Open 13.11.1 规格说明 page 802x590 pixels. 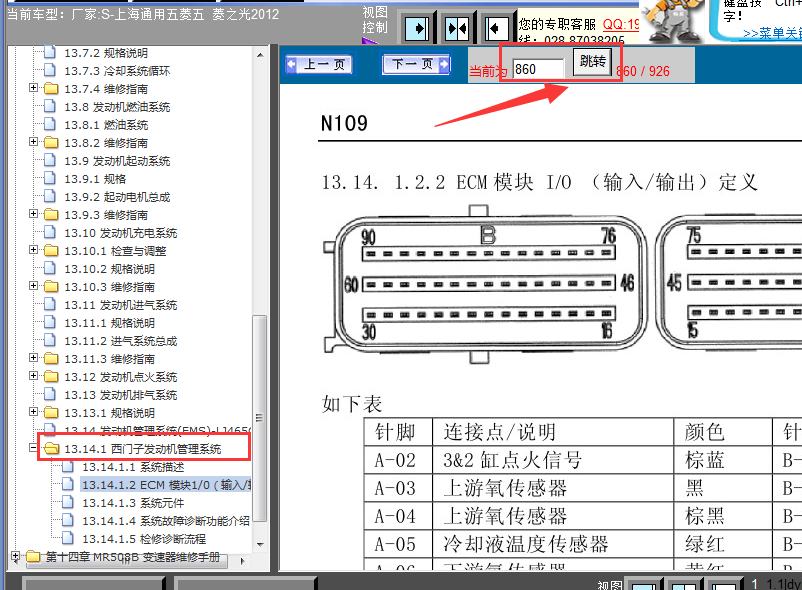point(109,323)
